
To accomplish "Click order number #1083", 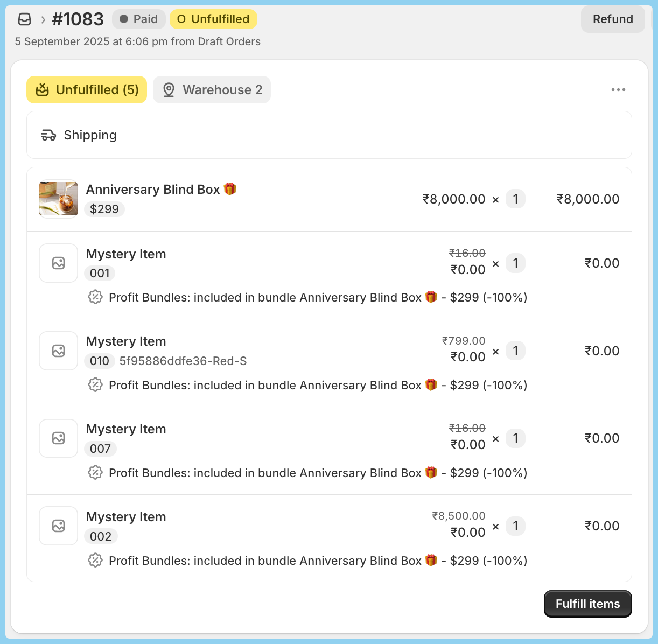I will pos(78,19).
